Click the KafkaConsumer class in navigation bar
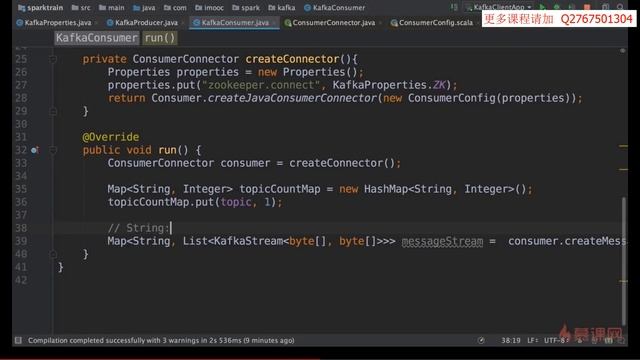Screen dimensions: 640x360 pyautogui.click(x=334, y=7)
